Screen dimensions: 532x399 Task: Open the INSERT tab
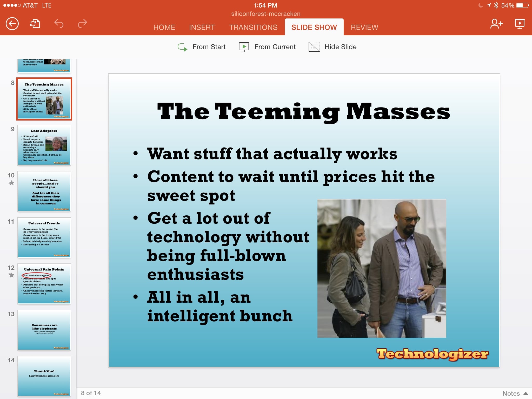point(202,27)
